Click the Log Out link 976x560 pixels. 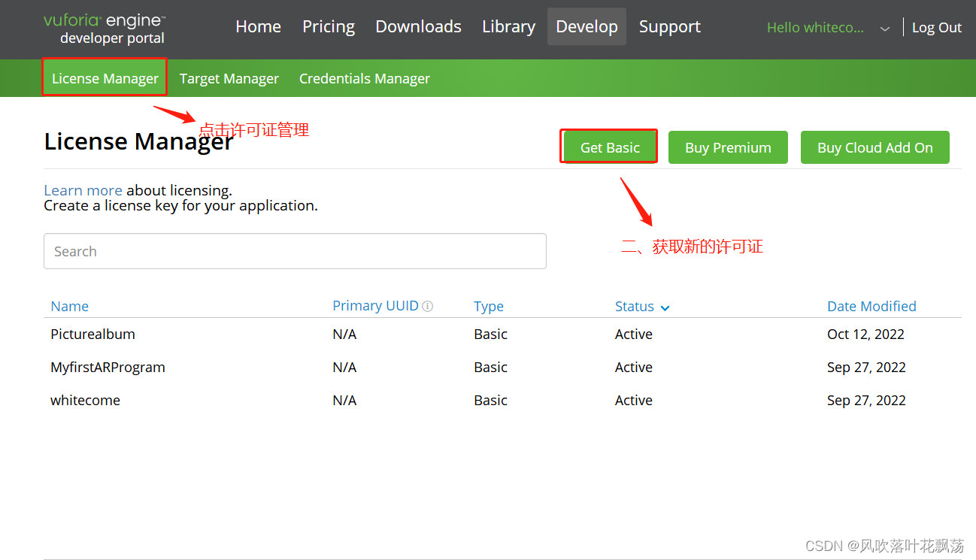coord(936,28)
